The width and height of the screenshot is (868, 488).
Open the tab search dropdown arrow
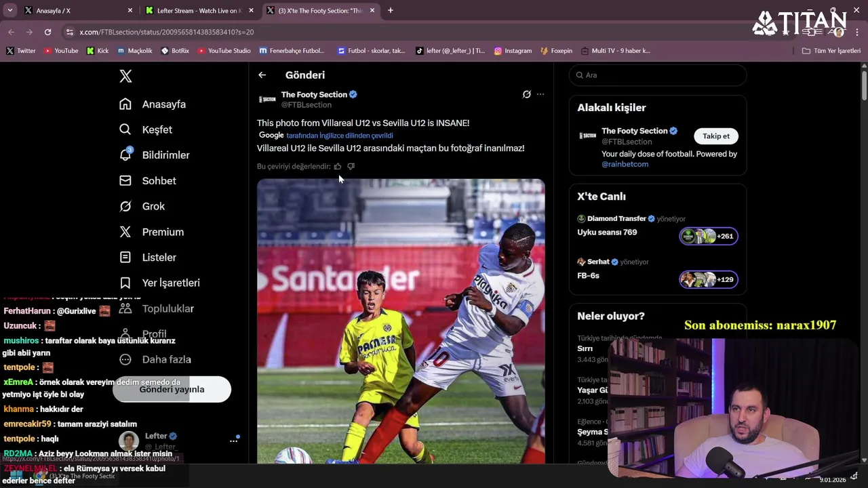click(x=9, y=10)
